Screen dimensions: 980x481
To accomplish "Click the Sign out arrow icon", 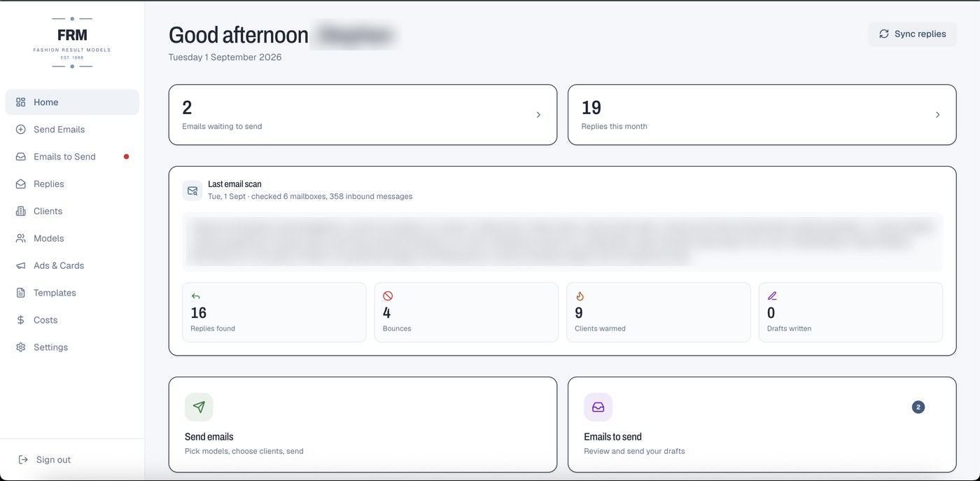I will pyautogui.click(x=23, y=460).
